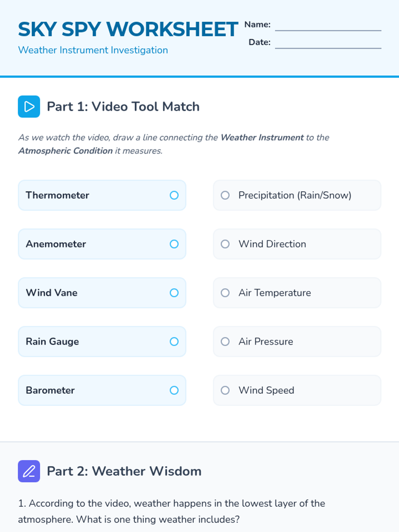Image resolution: width=399 pixels, height=532 pixels.
Task: Click the Sky Spy Worksheet title
Action: coord(128,29)
